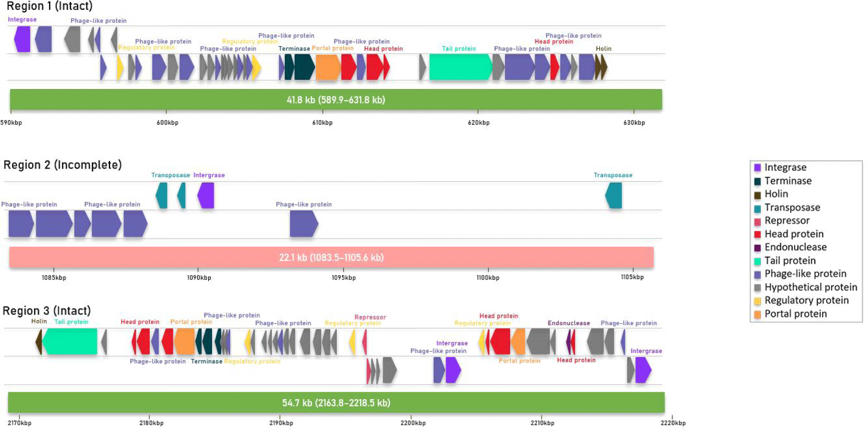Screen dimensions: 868x431
Task: Select the far-right Transposase arrow in Region 2
Action: [614, 196]
